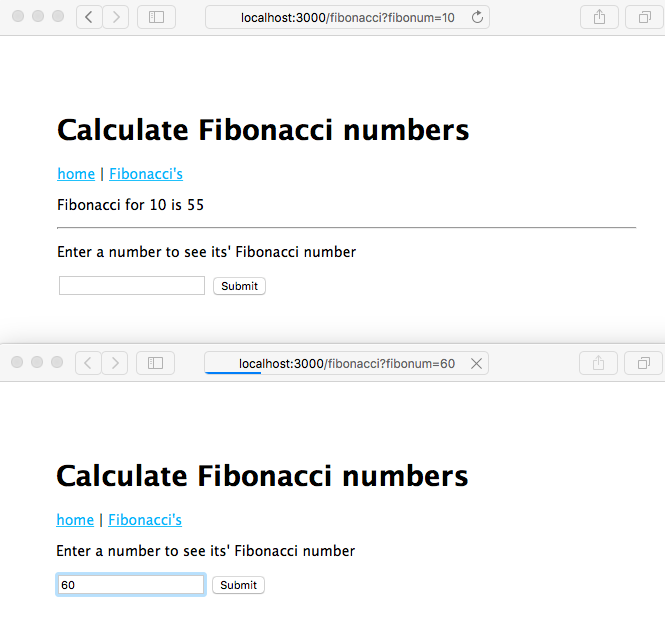Show all tabs in the top window
The width and height of the screenshot is (665, 627).
point(644,17)
